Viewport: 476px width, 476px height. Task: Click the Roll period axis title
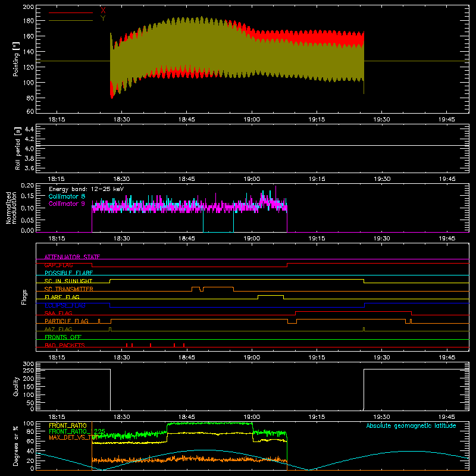pyautogui.click(x=17, y=148)
